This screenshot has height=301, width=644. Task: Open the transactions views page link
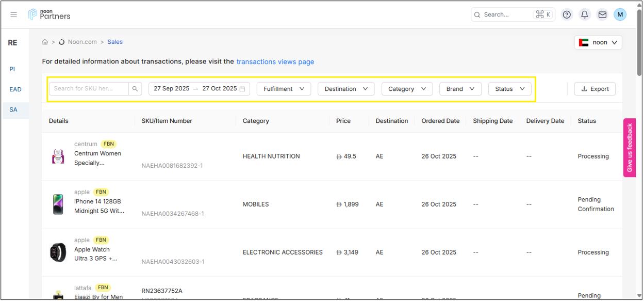275,61
